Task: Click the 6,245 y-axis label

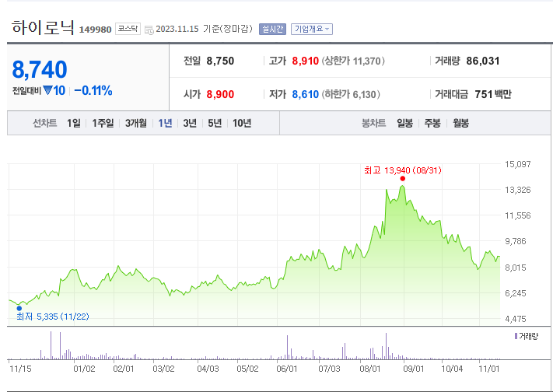Action: click(x=516, y=293)
